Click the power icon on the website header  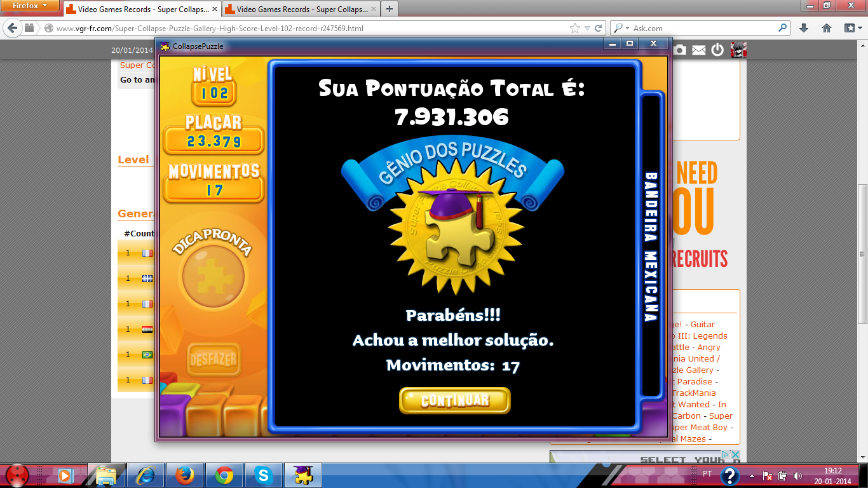tap(717, 50)
